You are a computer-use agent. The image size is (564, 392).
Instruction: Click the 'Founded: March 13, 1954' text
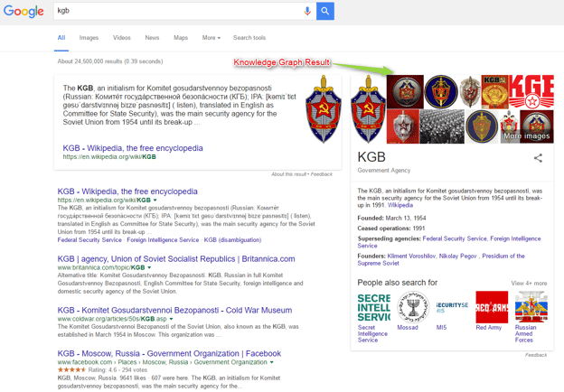click(391, 218)
